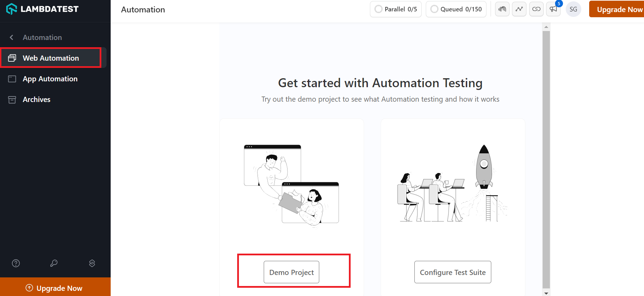Click the Queued 0/150 status indicator
The width and height of the screenshot is (644, 296).
click(456, 9)
